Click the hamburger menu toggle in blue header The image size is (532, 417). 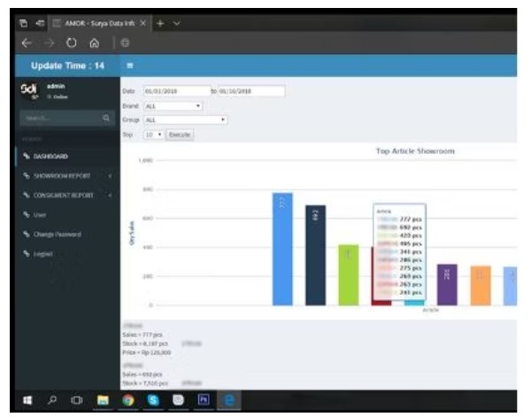tap(129, 66)
